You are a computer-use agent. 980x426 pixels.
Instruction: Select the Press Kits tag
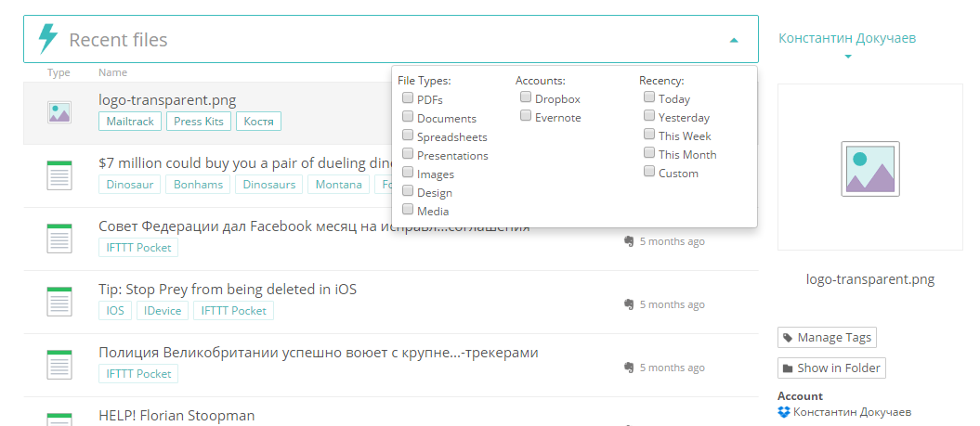(199, 122)
